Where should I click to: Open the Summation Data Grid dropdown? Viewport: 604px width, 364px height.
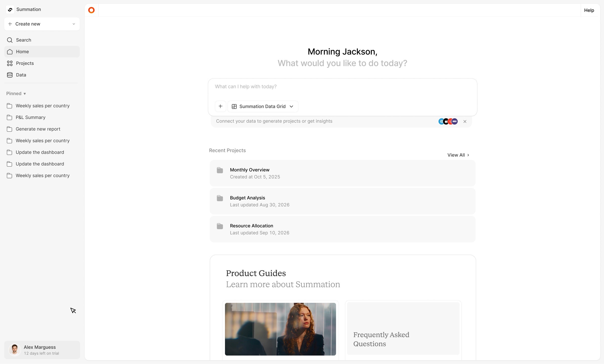click(263, 106)
